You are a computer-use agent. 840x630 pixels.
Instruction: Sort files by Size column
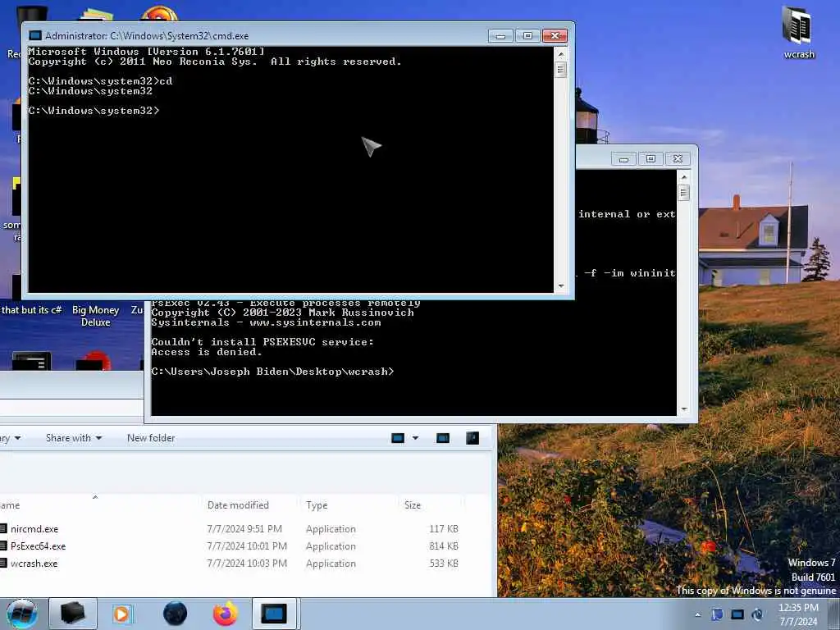coord(413,505)
